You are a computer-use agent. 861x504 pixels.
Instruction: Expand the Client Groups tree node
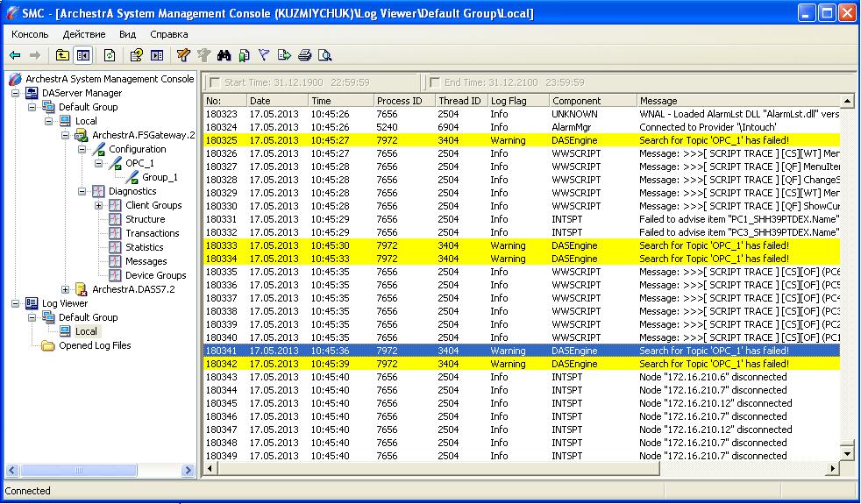coord(99,205)
